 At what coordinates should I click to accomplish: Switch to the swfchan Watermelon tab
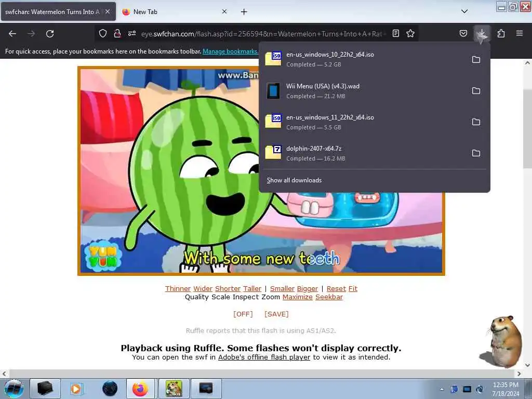[x=52, y=11]
